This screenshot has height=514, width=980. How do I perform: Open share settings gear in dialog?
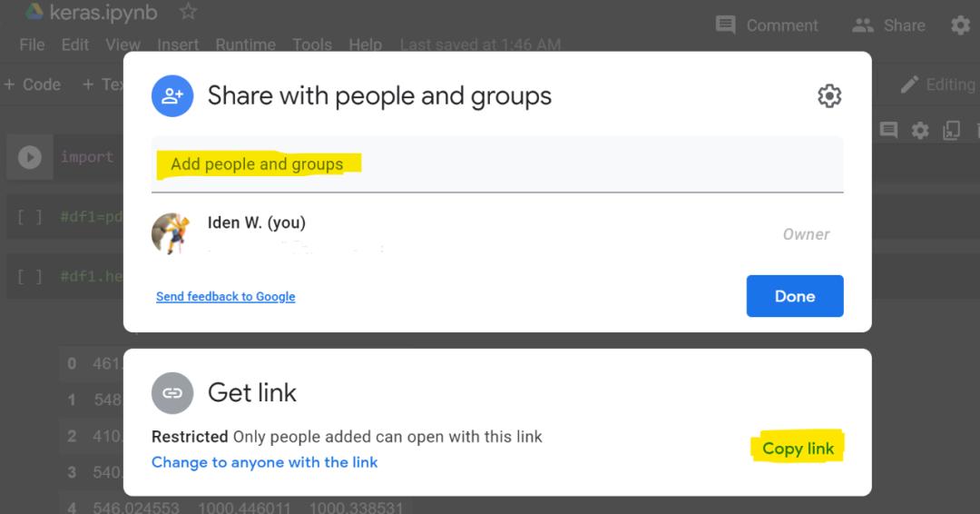(829, 96)
